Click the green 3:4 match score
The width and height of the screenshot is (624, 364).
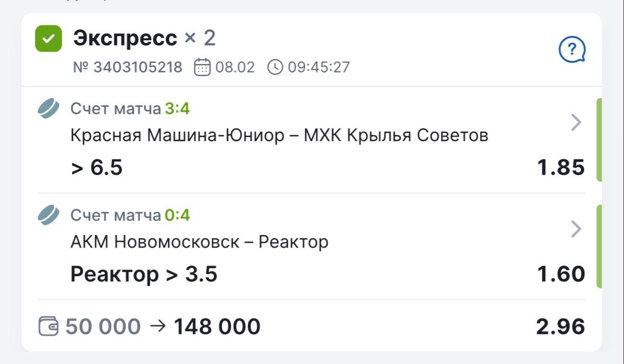(x=177, y=109)
